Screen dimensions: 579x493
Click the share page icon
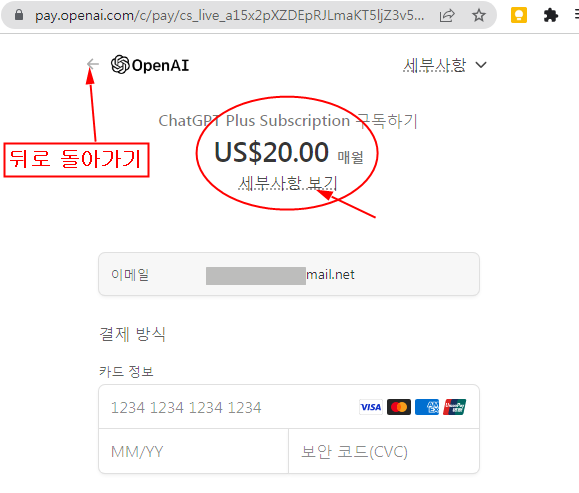(x=447, y=16)
